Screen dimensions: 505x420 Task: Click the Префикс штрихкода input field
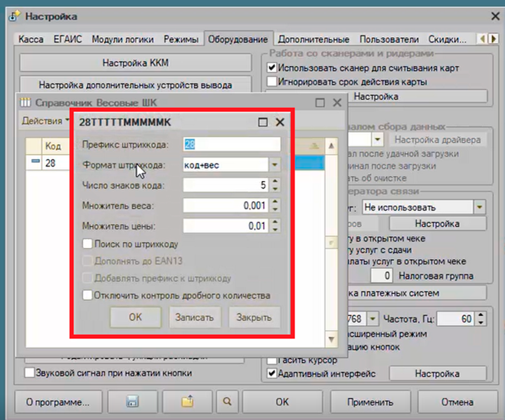[x=231, y=144]
